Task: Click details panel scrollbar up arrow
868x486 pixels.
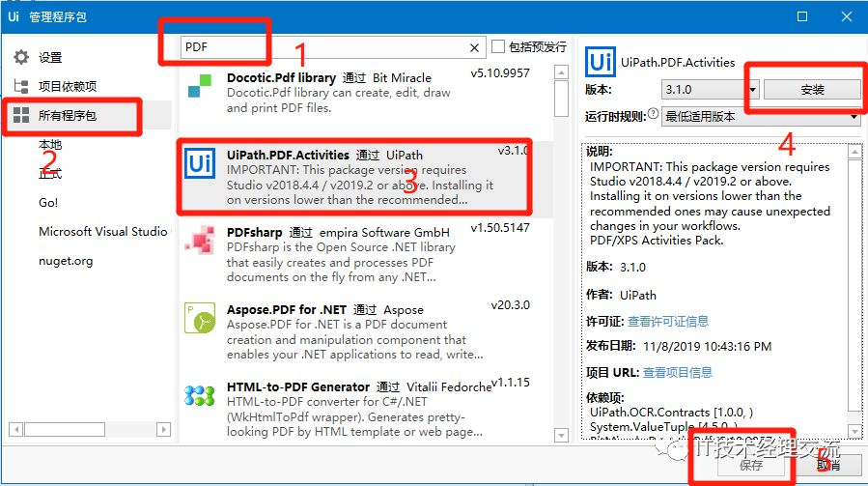Action: pyautogui.click(x=854, y=152)
